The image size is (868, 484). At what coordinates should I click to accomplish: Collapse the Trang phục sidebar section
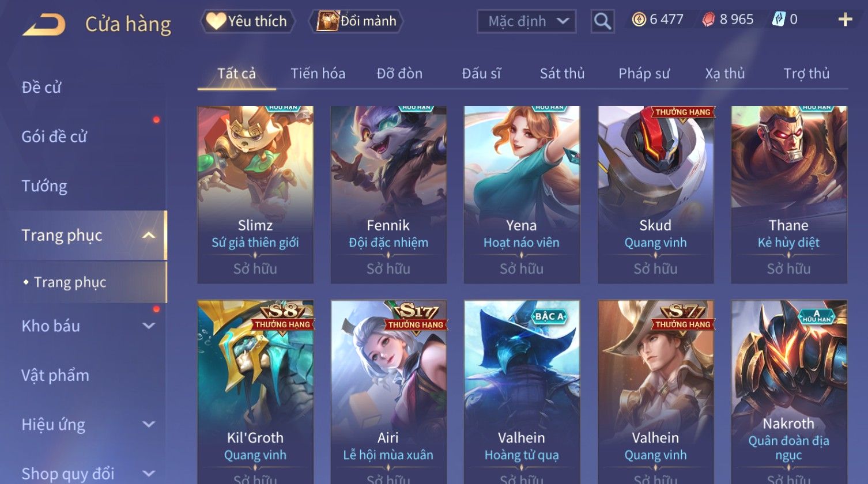(149, 235)
